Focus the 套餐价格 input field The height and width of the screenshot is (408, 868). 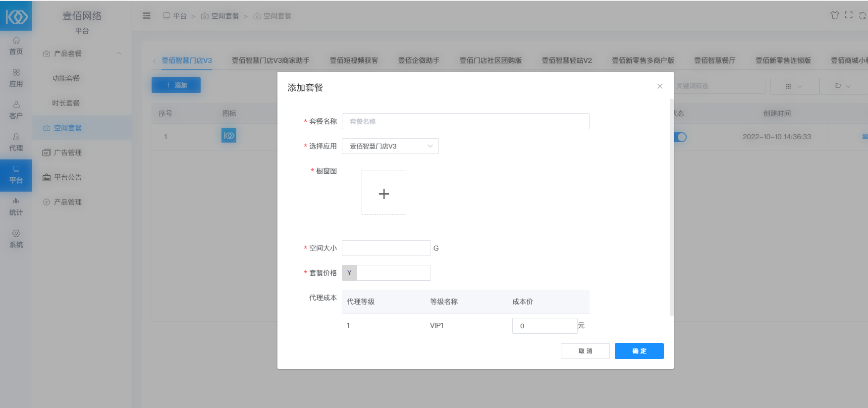(394, 273)
